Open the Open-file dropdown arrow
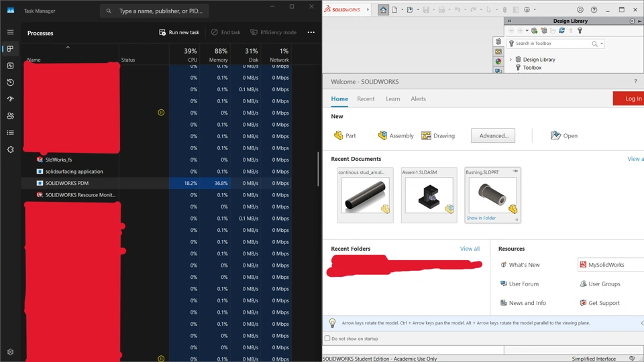The image size is (644, 362). pyautogui.click(x=418, y=10)
